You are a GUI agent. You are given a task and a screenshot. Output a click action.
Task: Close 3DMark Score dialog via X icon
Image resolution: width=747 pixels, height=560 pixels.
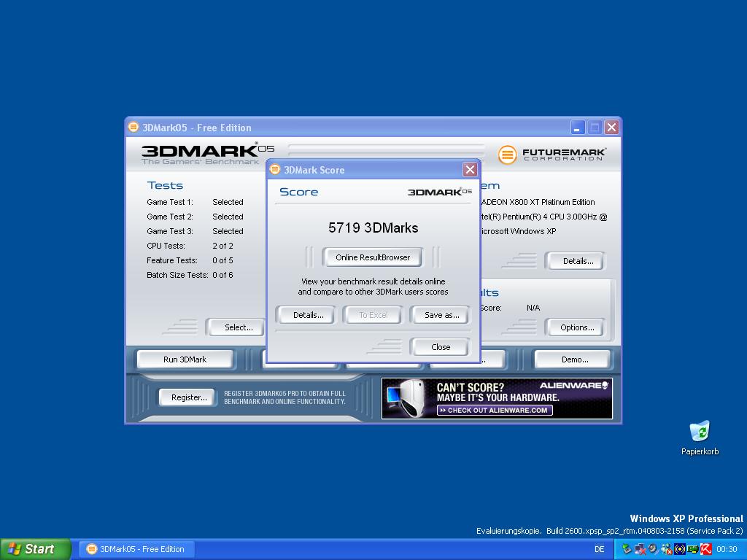click(470, 169)
